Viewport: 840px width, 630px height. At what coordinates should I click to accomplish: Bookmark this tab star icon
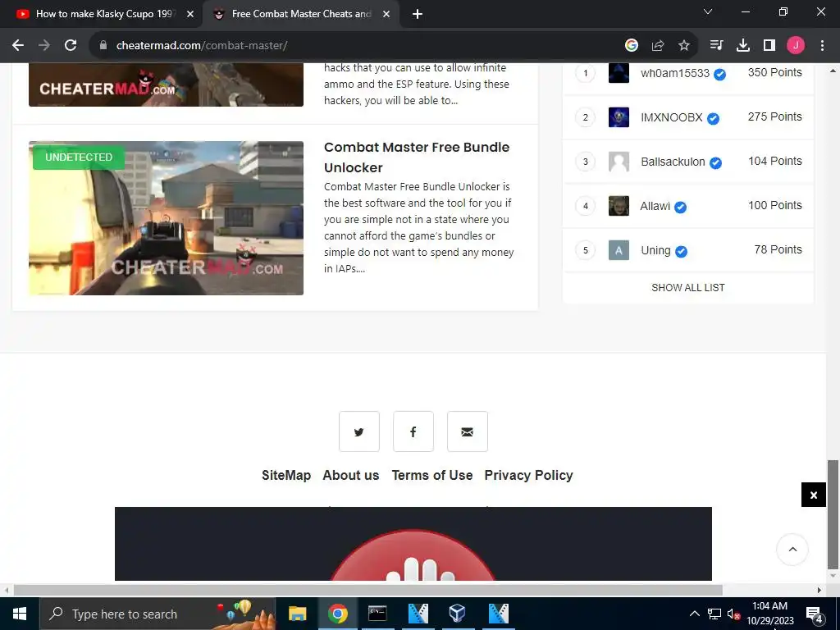(684, 46)
